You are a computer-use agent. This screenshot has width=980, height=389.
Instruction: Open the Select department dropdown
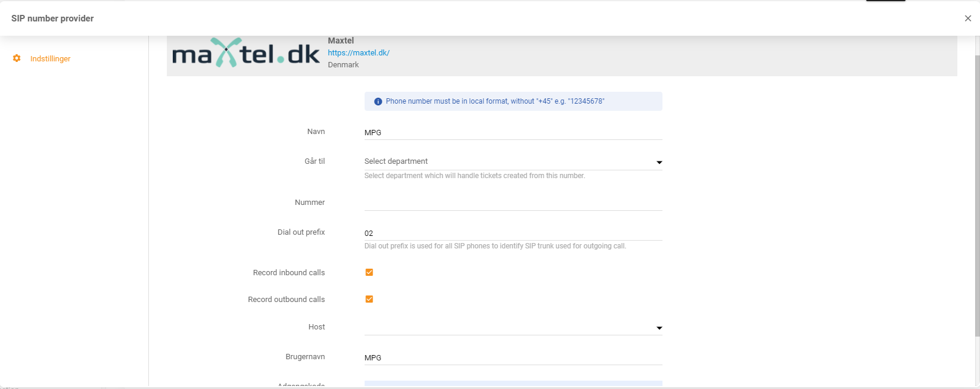pos(506,161)
